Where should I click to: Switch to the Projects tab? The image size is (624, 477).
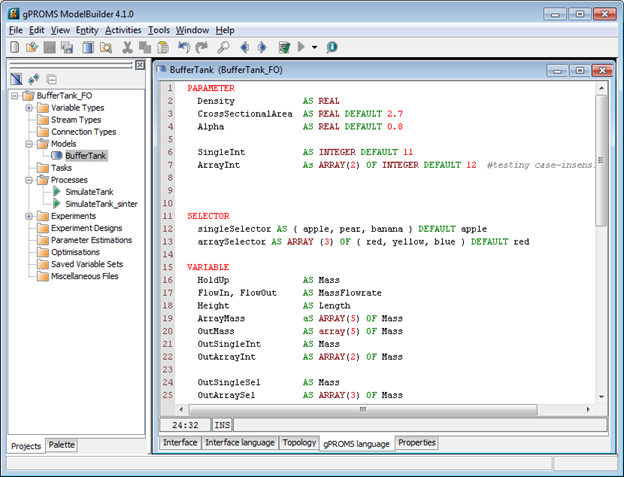pos(26,446)
